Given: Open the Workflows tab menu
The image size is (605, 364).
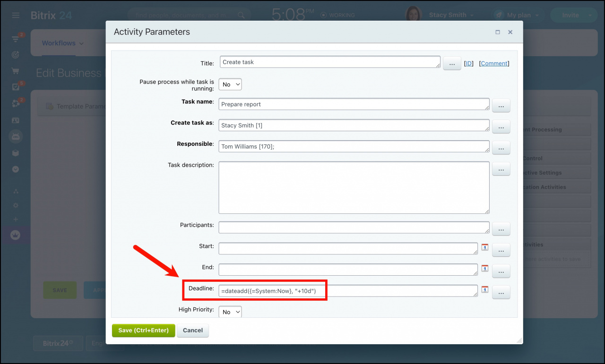Looking at the screenshot, I should click(x=62, y=43).
